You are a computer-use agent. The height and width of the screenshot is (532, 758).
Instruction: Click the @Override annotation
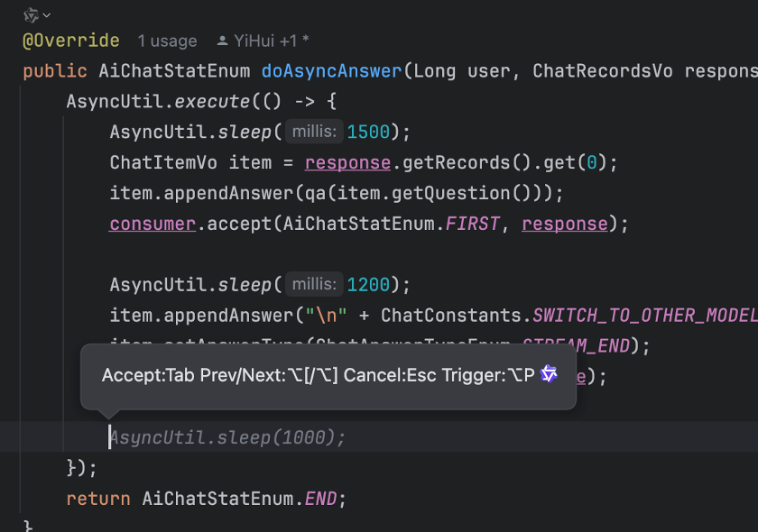click(71, 41)
